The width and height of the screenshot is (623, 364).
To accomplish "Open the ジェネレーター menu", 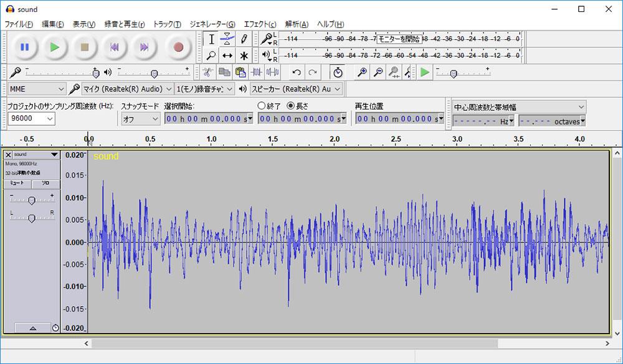I will 212,24.
